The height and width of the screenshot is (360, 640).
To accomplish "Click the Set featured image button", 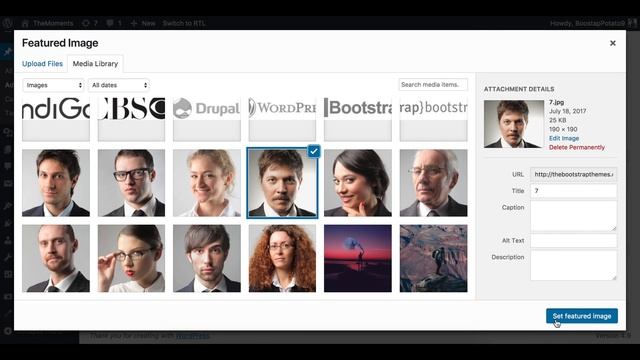I will [582, 316].
